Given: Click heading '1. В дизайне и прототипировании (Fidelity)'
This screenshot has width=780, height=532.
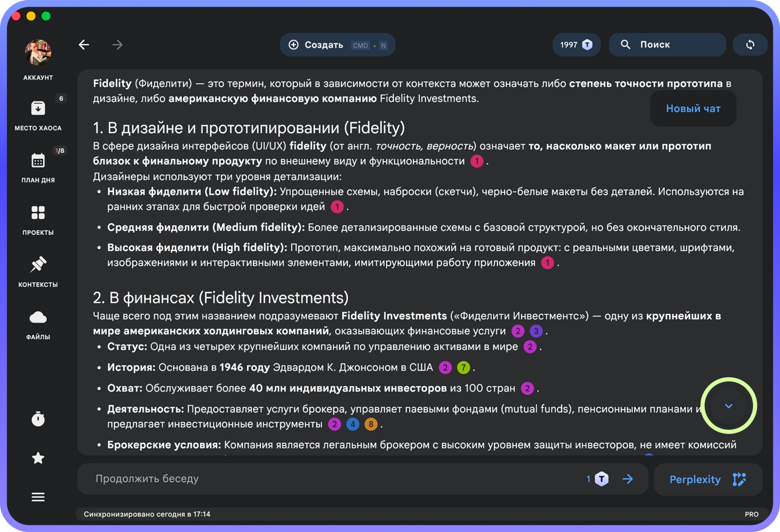Looking at the screenshot, I should click(x=249, y=128).
